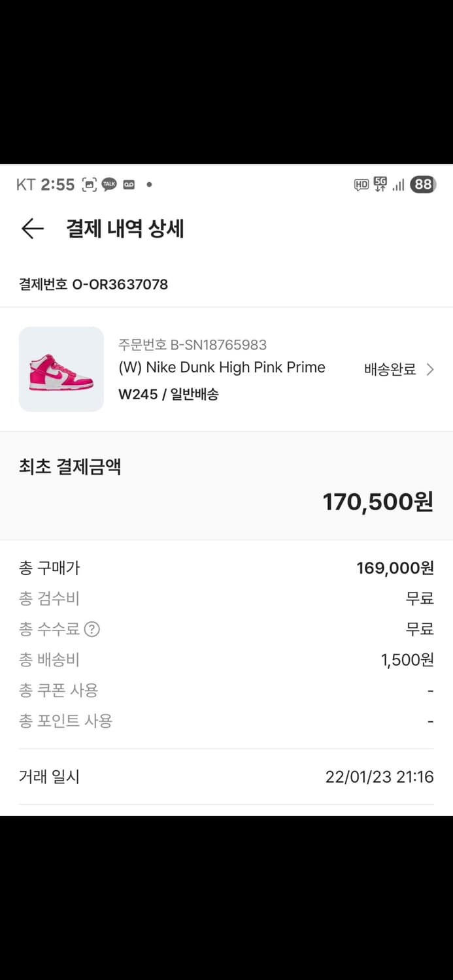
Task: Tap the dot indicator in the status bar
Action: tap(148, 185)
